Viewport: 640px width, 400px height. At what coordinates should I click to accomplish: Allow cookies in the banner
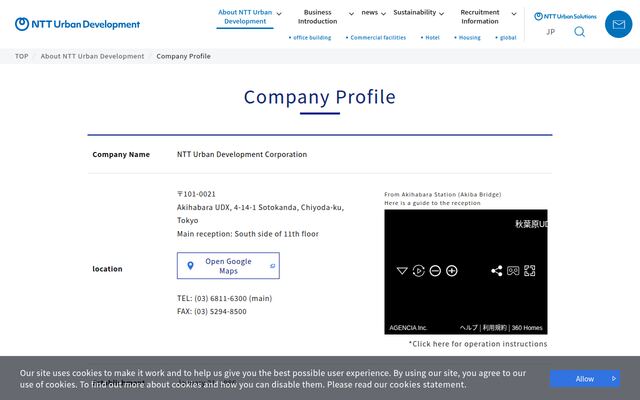585,379
